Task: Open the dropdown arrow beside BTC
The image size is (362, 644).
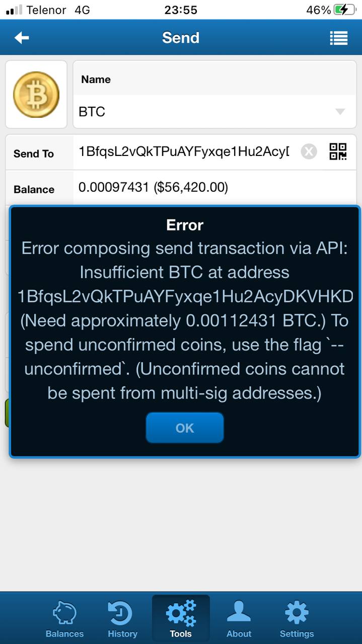Action: [340, 112]
